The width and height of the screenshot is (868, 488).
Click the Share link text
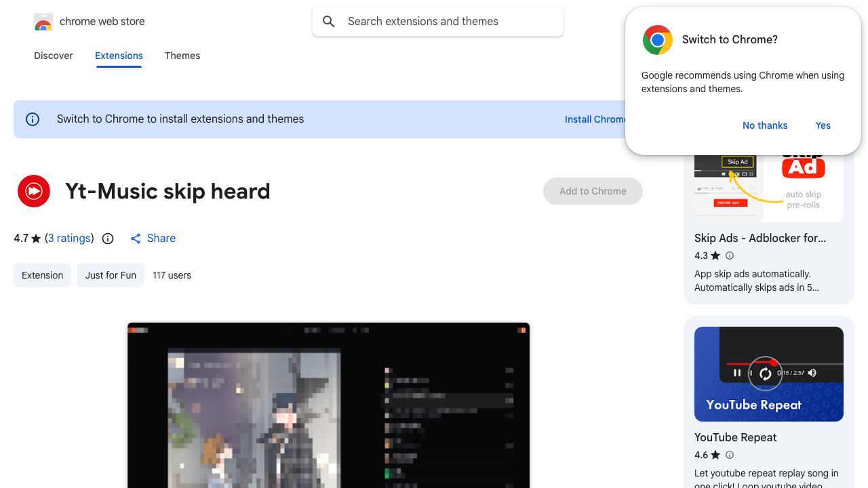[x=161, y=239]
